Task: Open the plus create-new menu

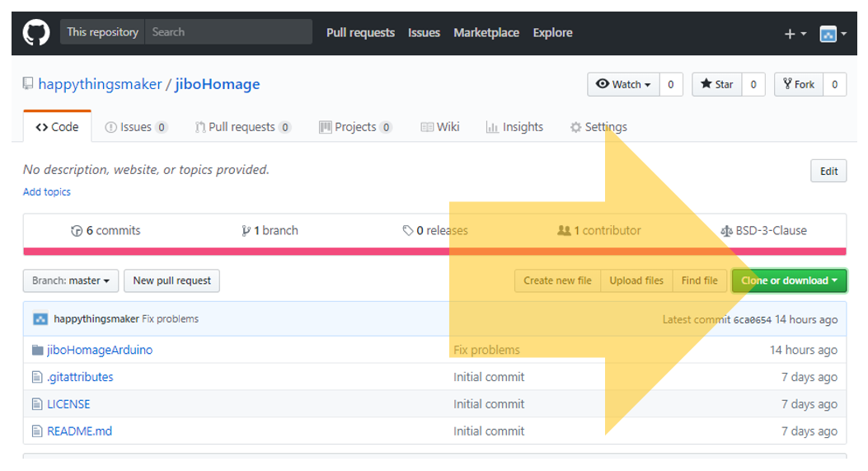Action: [795, 34]
